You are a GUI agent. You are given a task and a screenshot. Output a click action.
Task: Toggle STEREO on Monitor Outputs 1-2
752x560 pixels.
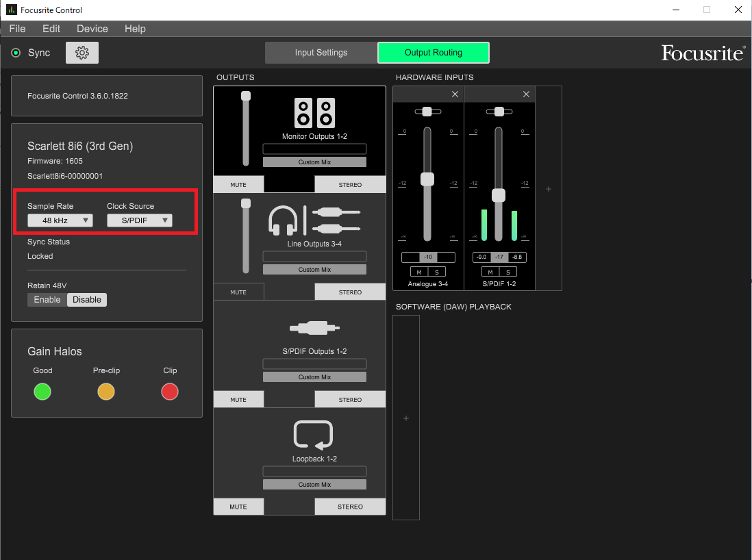350,185
